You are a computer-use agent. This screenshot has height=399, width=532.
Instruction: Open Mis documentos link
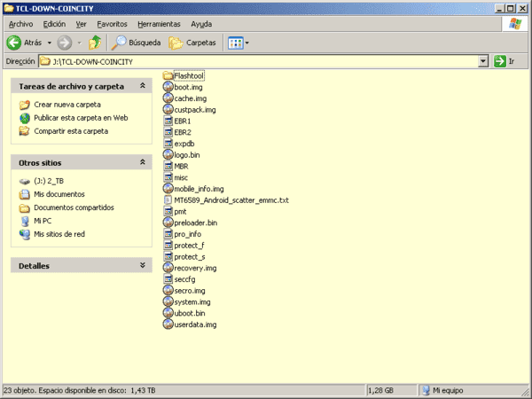click(x=59, y=194)
